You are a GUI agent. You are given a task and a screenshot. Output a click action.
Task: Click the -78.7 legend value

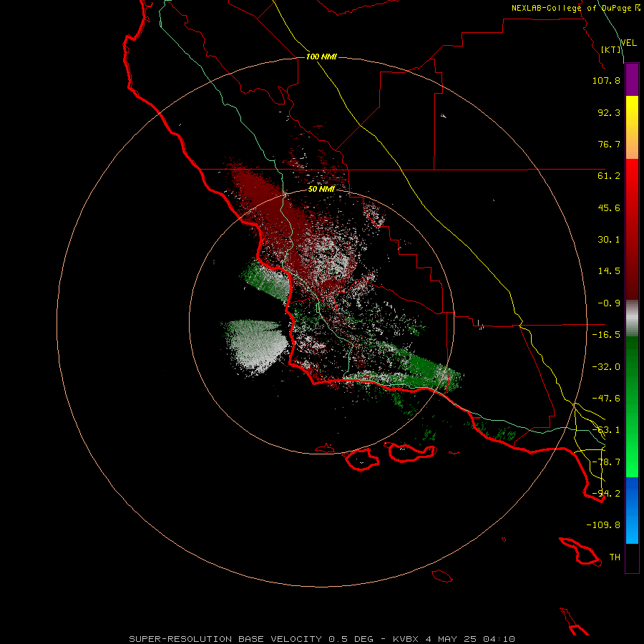[x=606, y=462]
